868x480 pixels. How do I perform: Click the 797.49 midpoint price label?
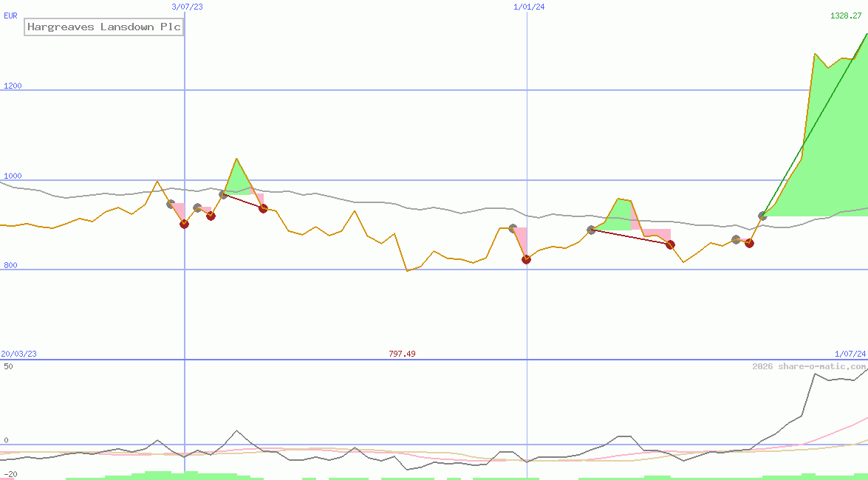tap(403, 353)
